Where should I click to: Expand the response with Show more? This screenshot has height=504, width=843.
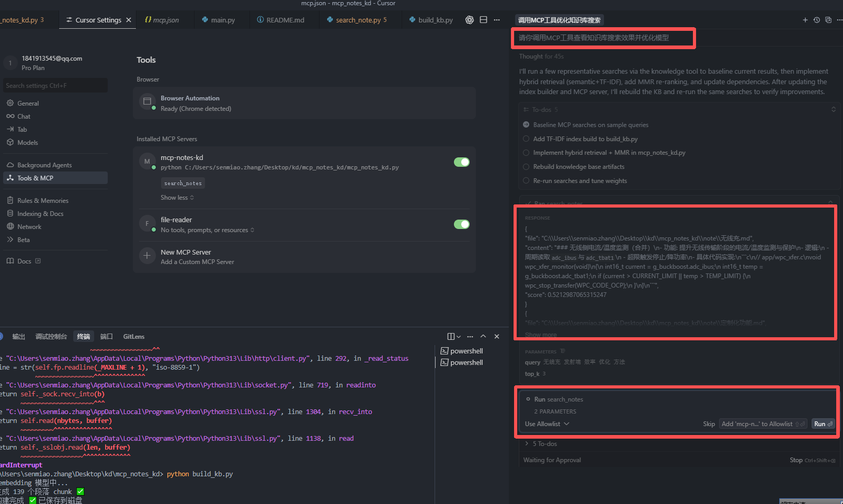pyautogui.click(x=541, y=335)
